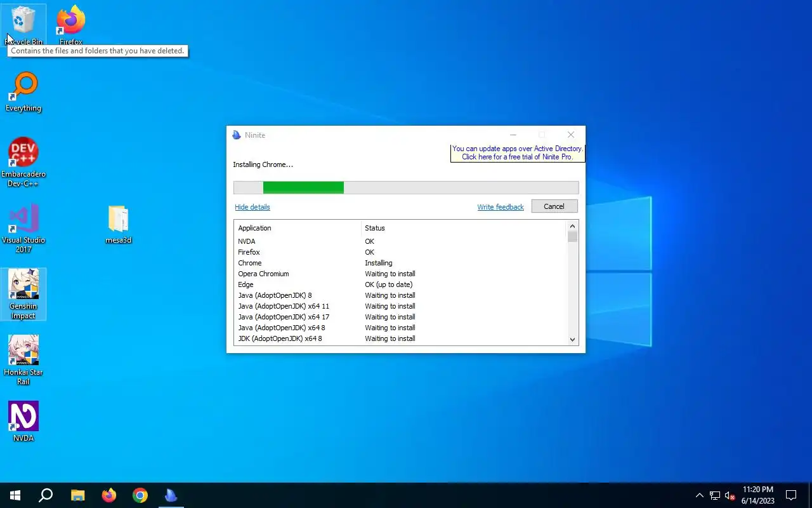The height and width of the screenshot is (508, 812).
Task: Select the Visual Studio 2017 desktop icon
Action: click(x=23, y=229)
